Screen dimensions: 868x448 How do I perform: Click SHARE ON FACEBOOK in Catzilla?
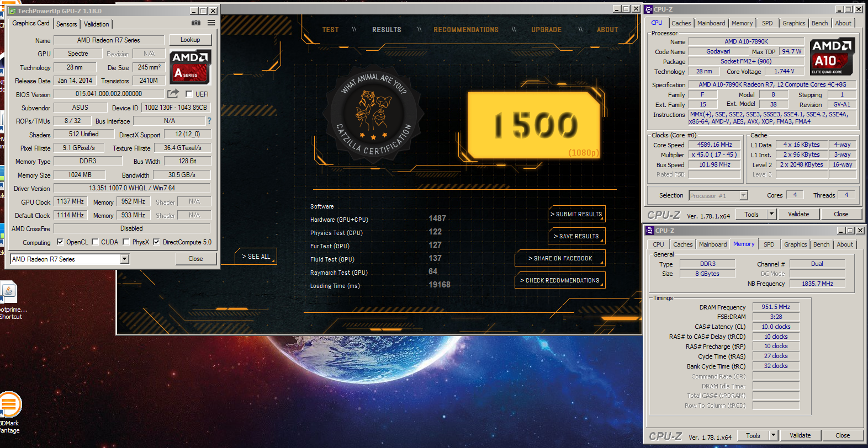pyautogui.click(x=560, y=258)
